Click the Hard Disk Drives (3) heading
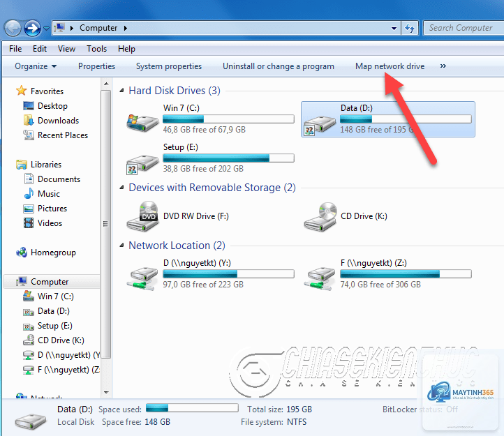504x436 pixels. tap(175, 91)
